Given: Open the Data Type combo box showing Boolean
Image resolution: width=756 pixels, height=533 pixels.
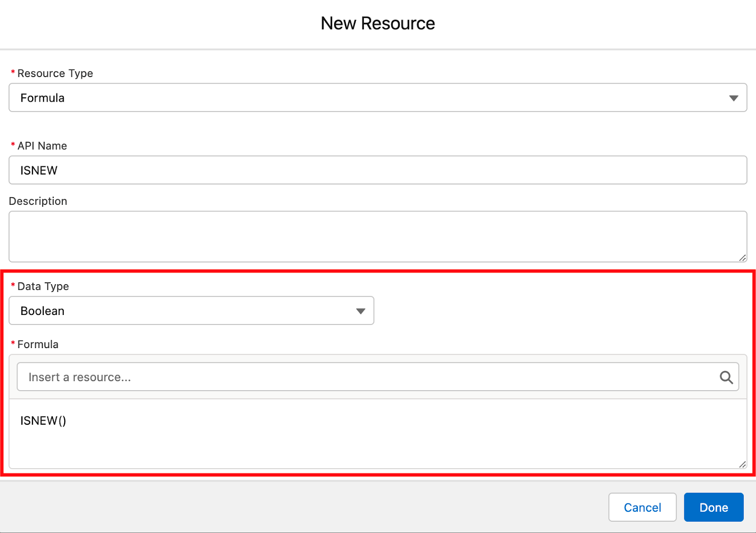Looking at the screenshot, I should [189, 311].
